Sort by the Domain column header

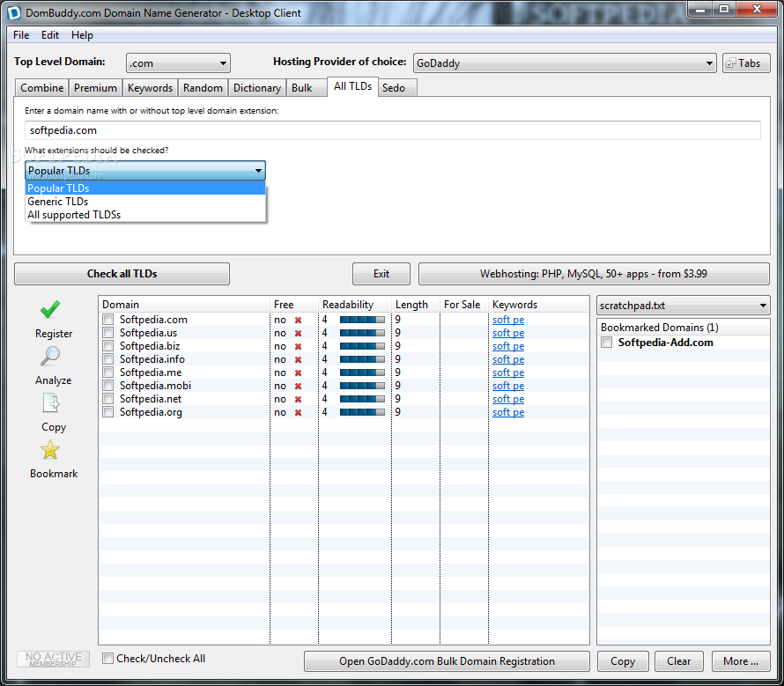pos(184,305)
